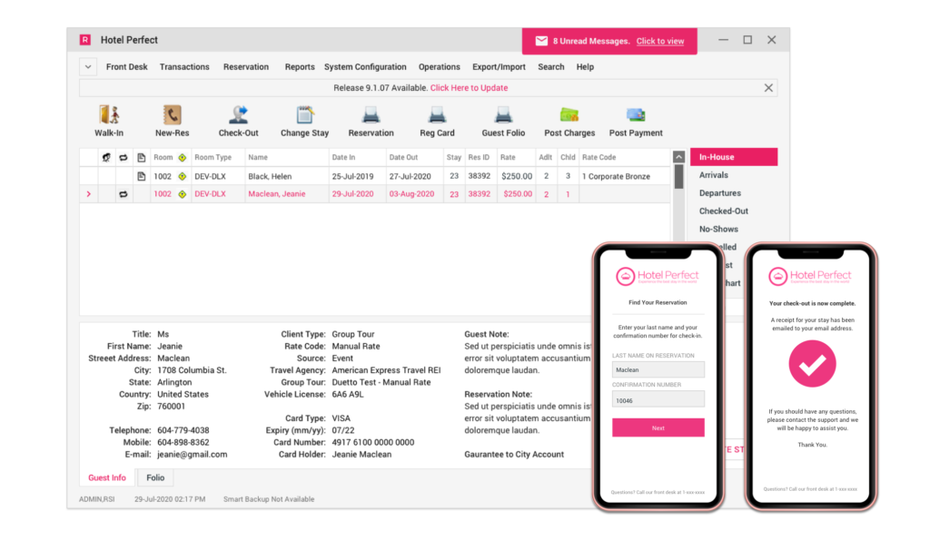930x560 pixels.
Task: Open the Reports menu
Action: tap(300, 67)
